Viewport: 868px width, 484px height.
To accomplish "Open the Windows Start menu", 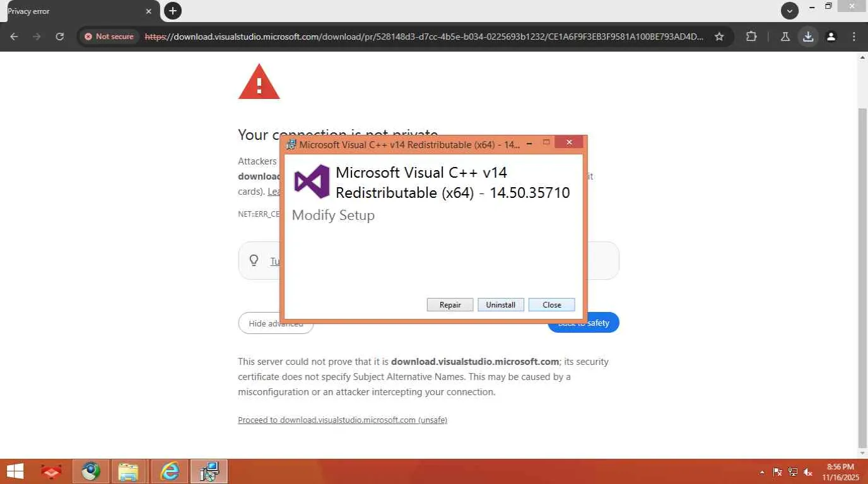I will click(x=15, y=471).
